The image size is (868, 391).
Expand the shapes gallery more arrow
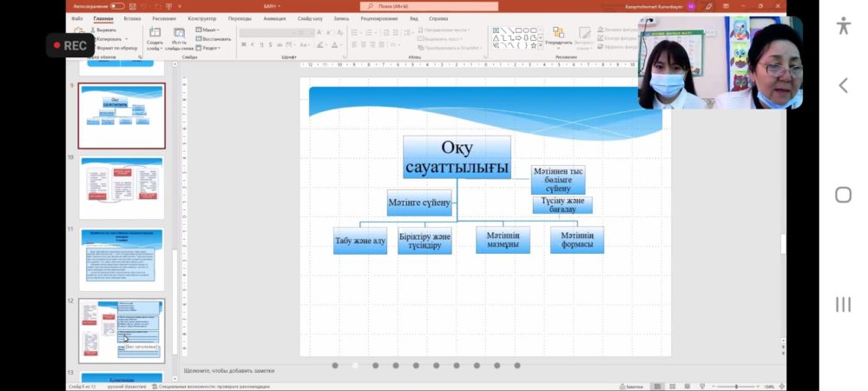pos(541,47)
